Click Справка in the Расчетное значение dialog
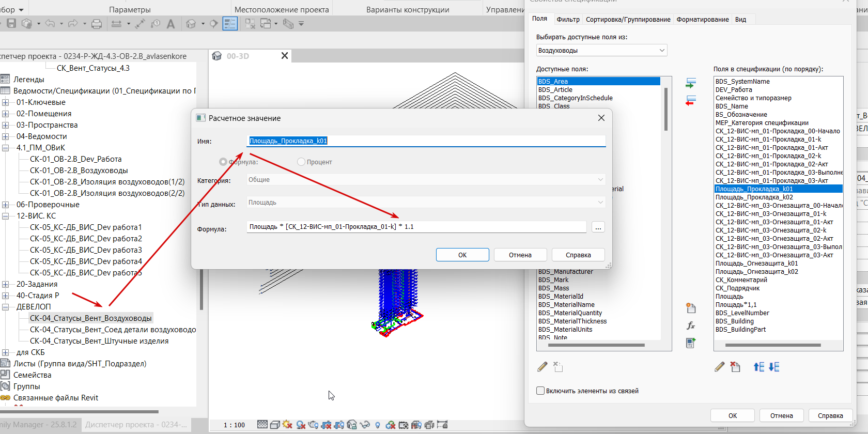The height and width of the screenshot is (434, 868). click(578, 255)
